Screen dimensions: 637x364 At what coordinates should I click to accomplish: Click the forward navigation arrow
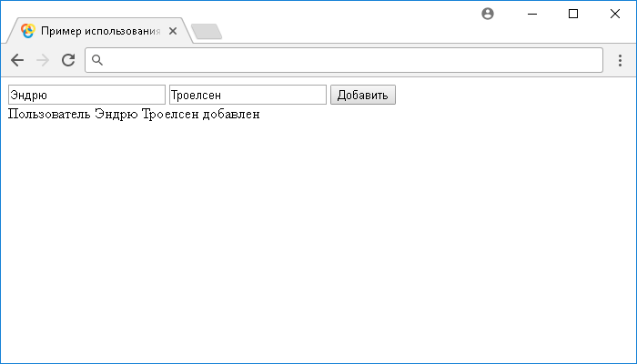point(43,60)
